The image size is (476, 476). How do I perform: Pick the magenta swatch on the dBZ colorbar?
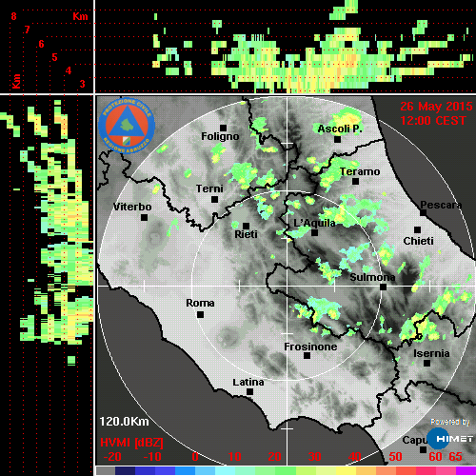click(x=466, y=470)
